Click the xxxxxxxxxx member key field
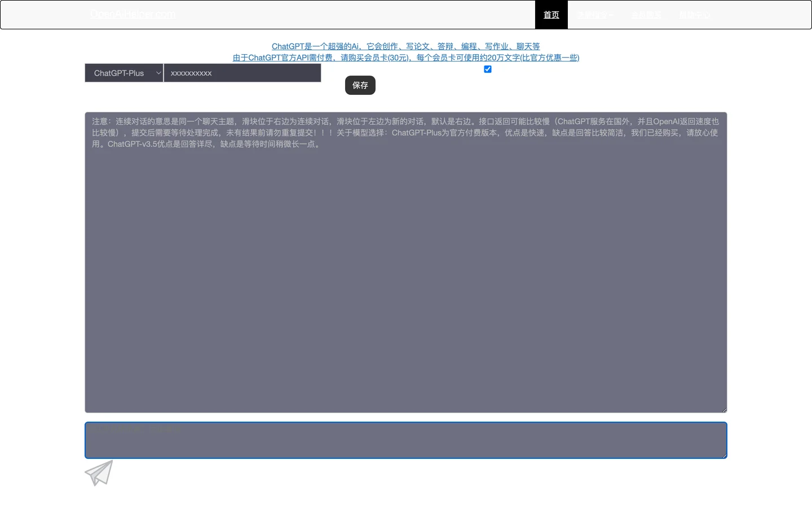812x508 pixels. pyautogui.click(x=242, y=73)
